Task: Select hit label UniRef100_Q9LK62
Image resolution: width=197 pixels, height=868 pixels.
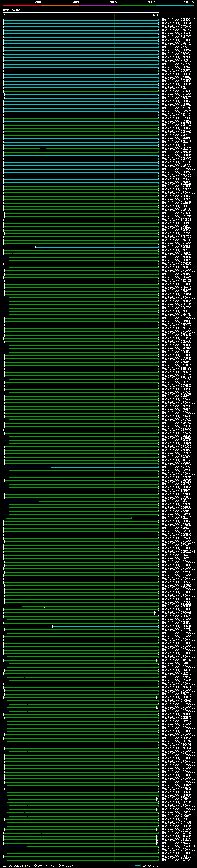Action: pos(177,50)
